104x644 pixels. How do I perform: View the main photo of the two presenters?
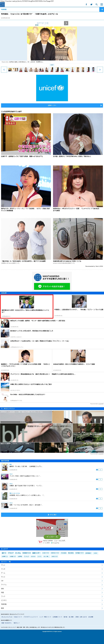(x=52, y=43)
